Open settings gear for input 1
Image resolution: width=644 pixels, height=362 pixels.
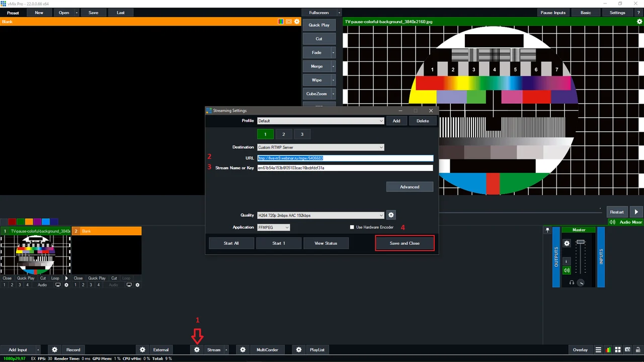pyautogui.click(x=66, y=285)
